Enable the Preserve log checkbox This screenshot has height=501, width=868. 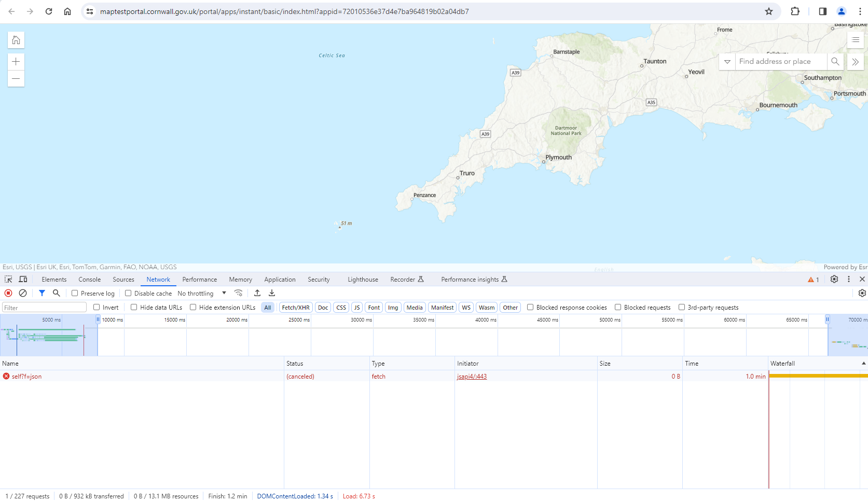[x=75, y=293]
